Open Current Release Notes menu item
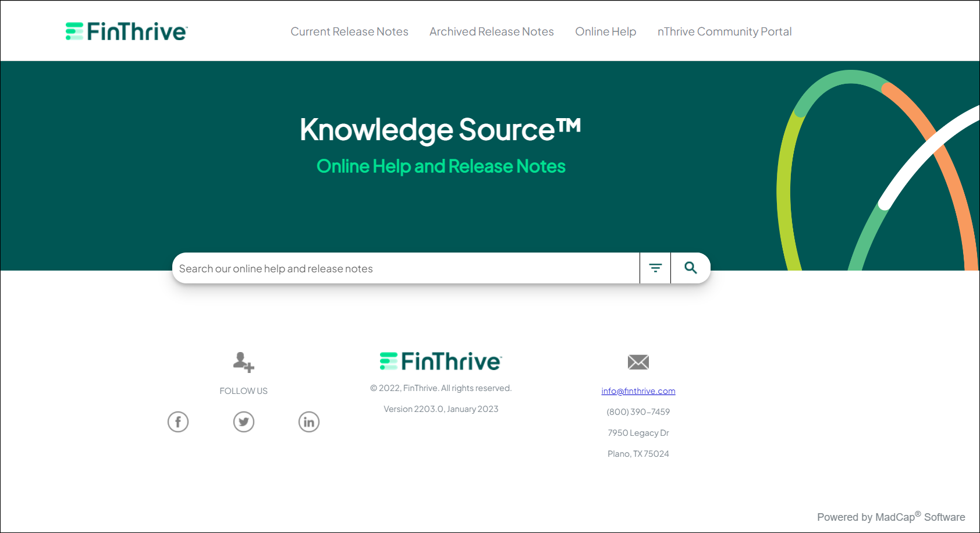Screen dimensions: 980x533 (x=349, y=31)
